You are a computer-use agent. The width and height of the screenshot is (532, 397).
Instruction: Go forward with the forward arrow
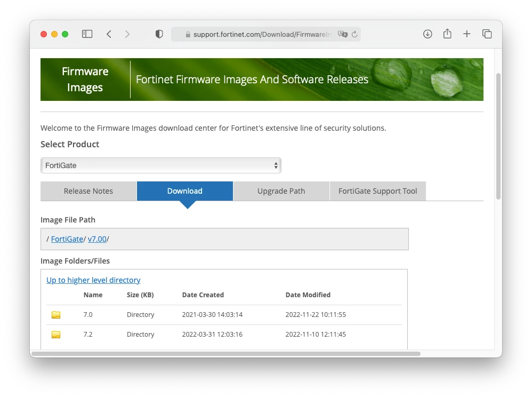pos(127,34)
